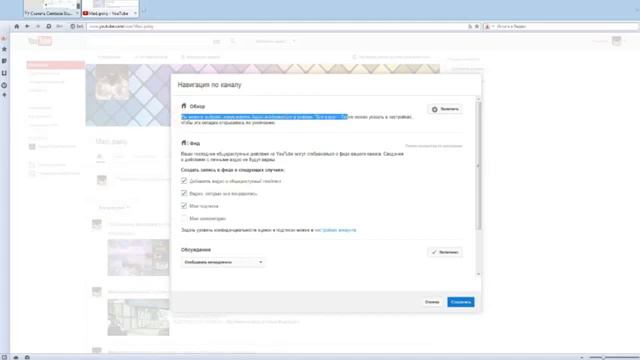The width and height of the screenshot is (640, 360).
Task: Open the account dropdown arrow next to avatar
Action: [625, 41]
